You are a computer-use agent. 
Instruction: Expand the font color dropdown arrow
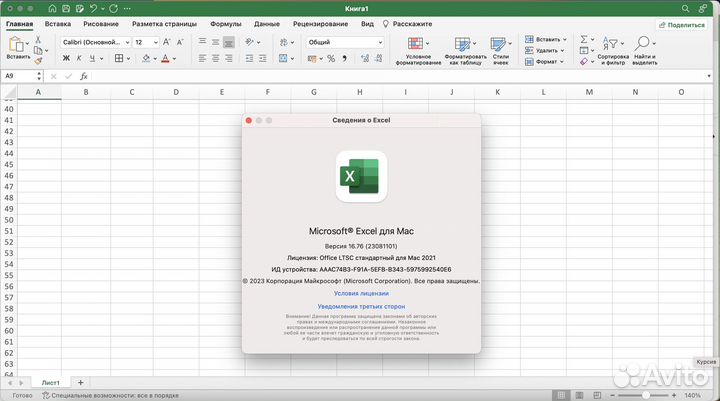click(174, 59)
